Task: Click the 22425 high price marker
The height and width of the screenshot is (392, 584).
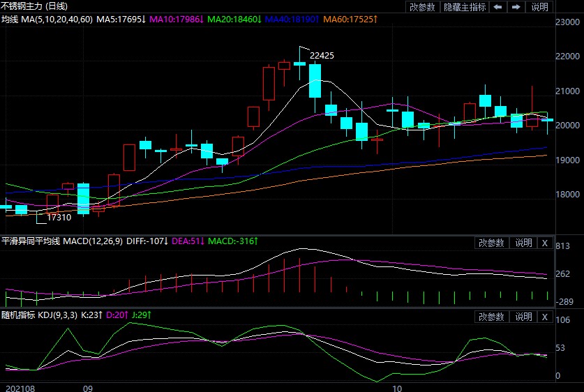Action: [322, 55]
